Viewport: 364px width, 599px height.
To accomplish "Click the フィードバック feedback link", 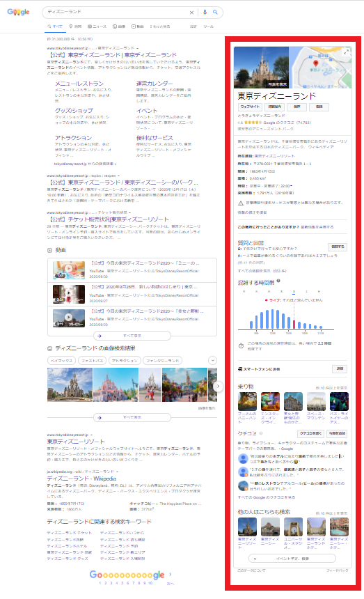I will click(x=337, y=570).
